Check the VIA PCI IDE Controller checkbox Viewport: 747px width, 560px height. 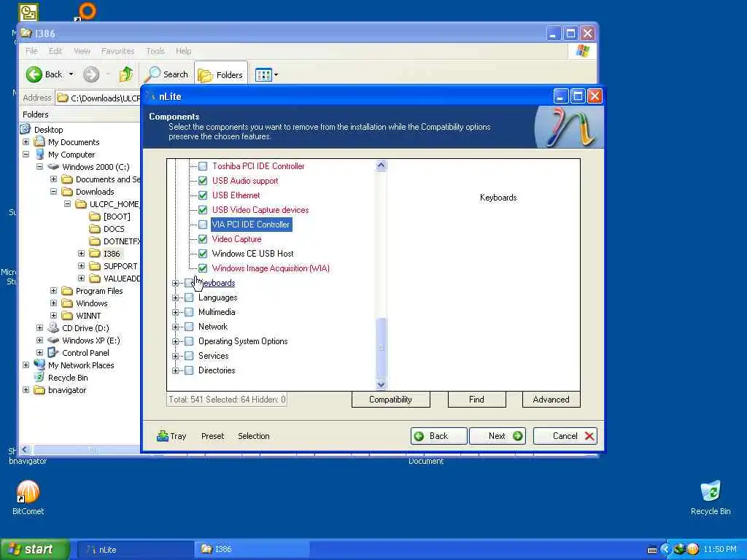pyautogui.click(x=203, y=225)
